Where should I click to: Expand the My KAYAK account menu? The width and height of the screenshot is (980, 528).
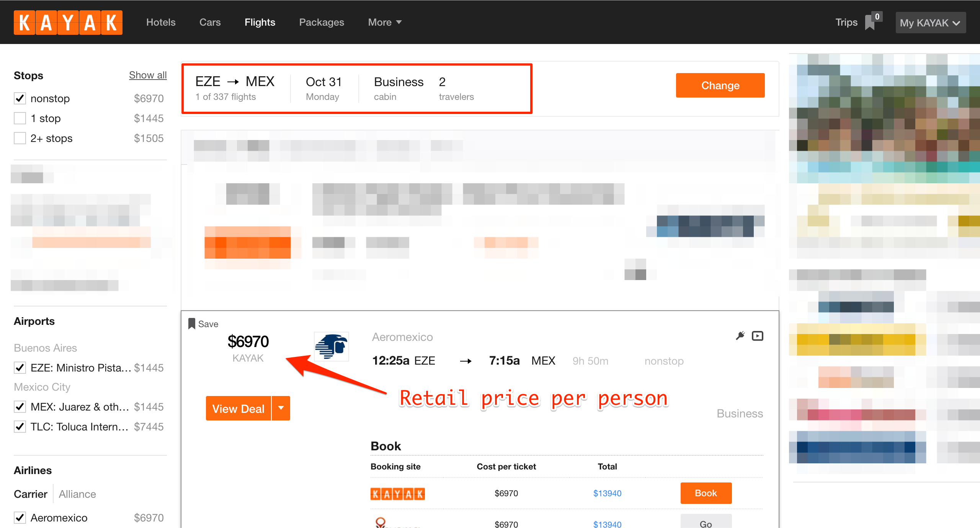pyautogui.click(x=930, y=22)
